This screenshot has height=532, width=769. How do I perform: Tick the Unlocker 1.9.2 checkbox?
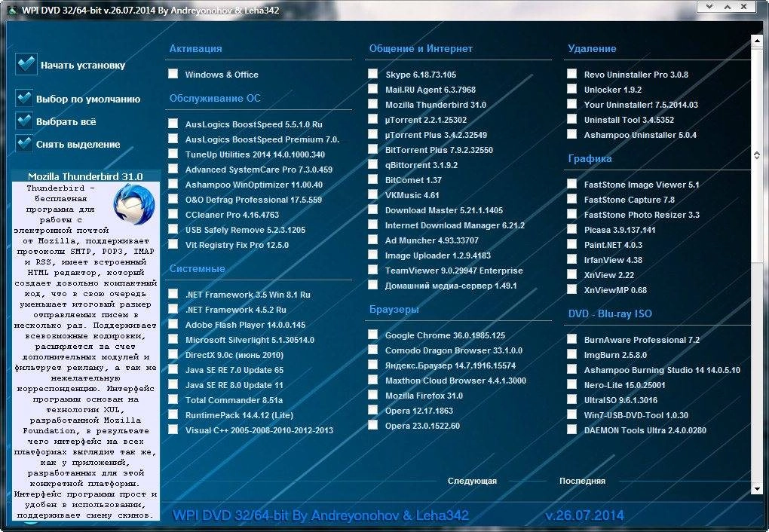571,89
